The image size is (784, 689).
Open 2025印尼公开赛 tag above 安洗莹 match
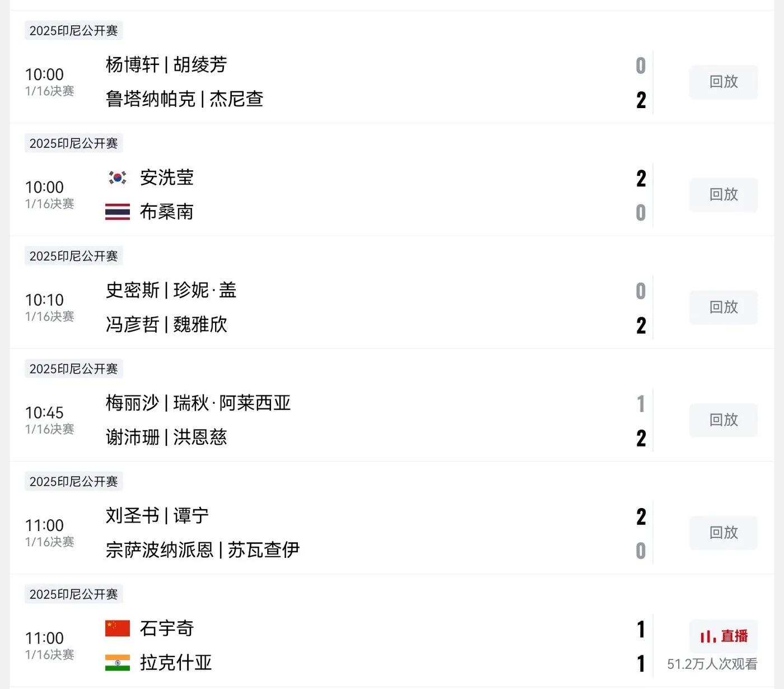point(74,143)
